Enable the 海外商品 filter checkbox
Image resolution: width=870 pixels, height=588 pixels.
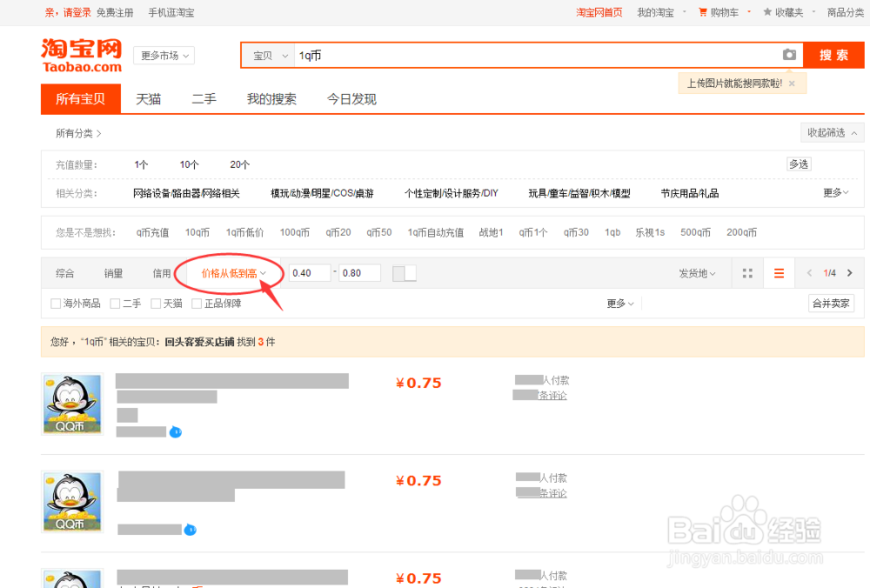coord(52,303)
